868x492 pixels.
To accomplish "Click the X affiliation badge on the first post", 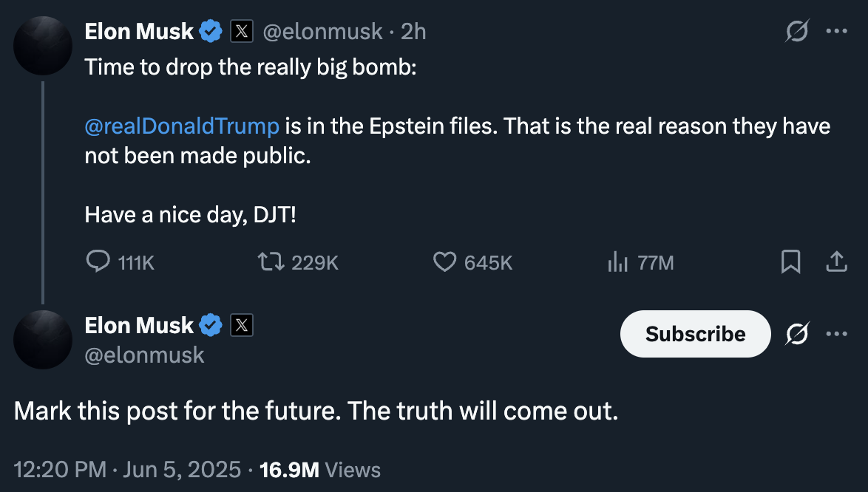I will point(243,32).
